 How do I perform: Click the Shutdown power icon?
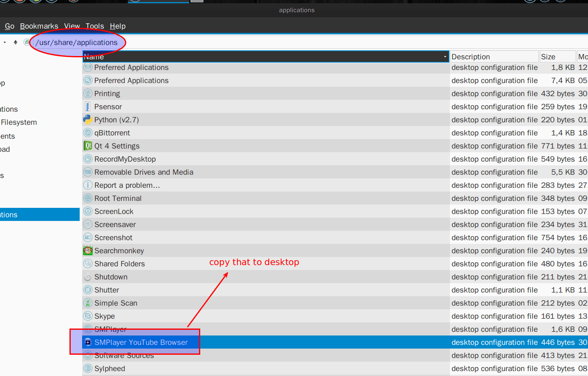87,277
